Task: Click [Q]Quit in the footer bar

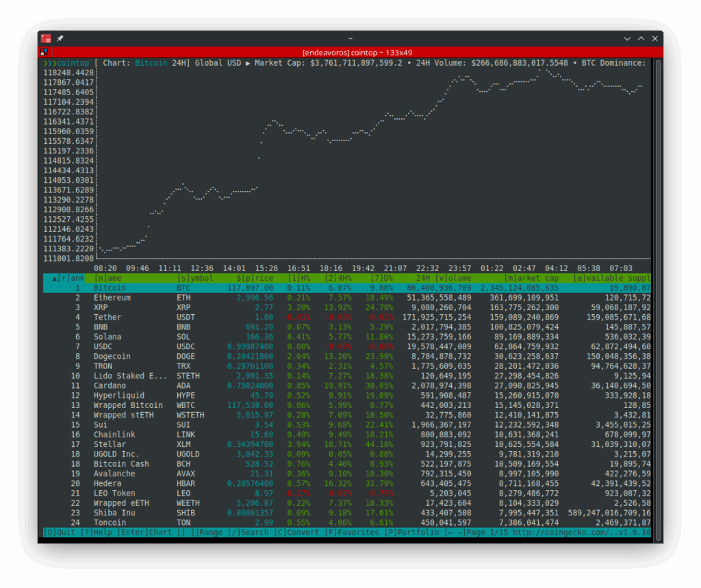Action: (59, 533)
